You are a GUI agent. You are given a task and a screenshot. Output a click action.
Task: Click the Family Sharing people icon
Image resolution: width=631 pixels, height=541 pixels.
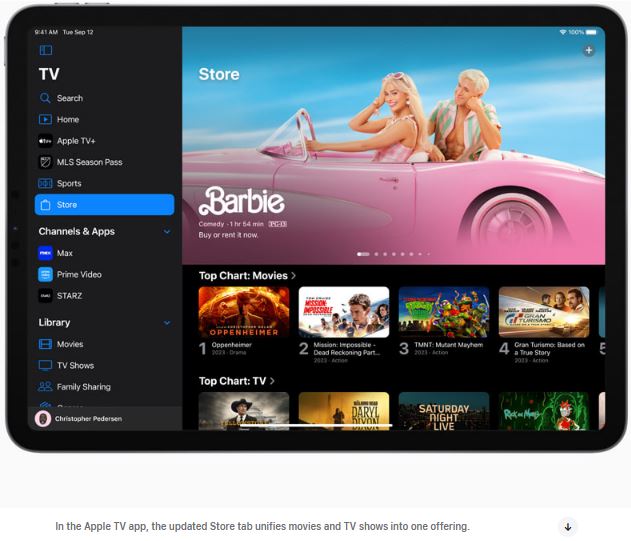pos(45,386)
